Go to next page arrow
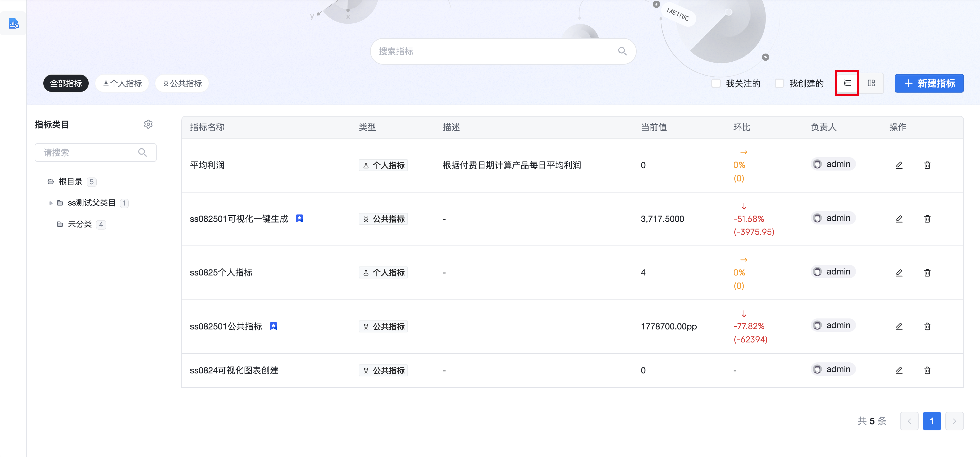The height and width of the screenshot is (457, 980). click(x=954, y=421)
